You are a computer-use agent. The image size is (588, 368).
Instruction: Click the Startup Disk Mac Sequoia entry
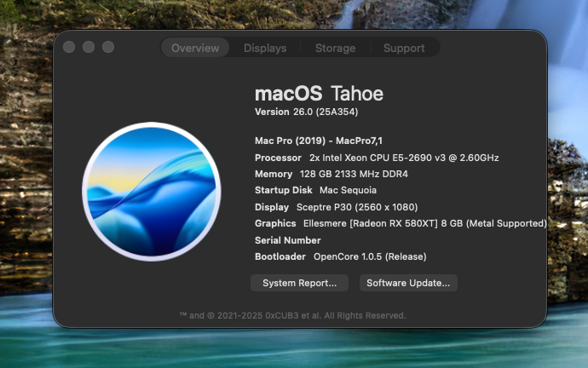tap(315, 190)
